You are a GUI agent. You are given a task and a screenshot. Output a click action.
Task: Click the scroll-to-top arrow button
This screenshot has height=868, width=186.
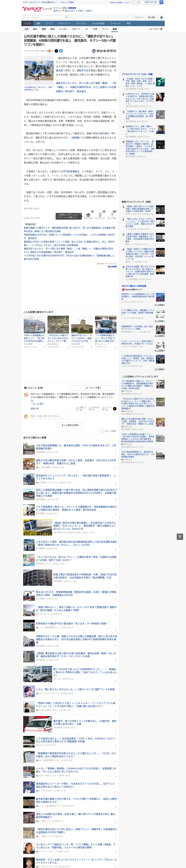(x=180, y=537)
